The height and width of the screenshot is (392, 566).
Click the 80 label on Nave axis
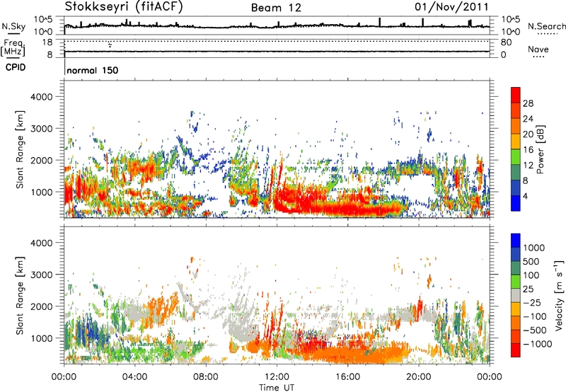(506, 42)
